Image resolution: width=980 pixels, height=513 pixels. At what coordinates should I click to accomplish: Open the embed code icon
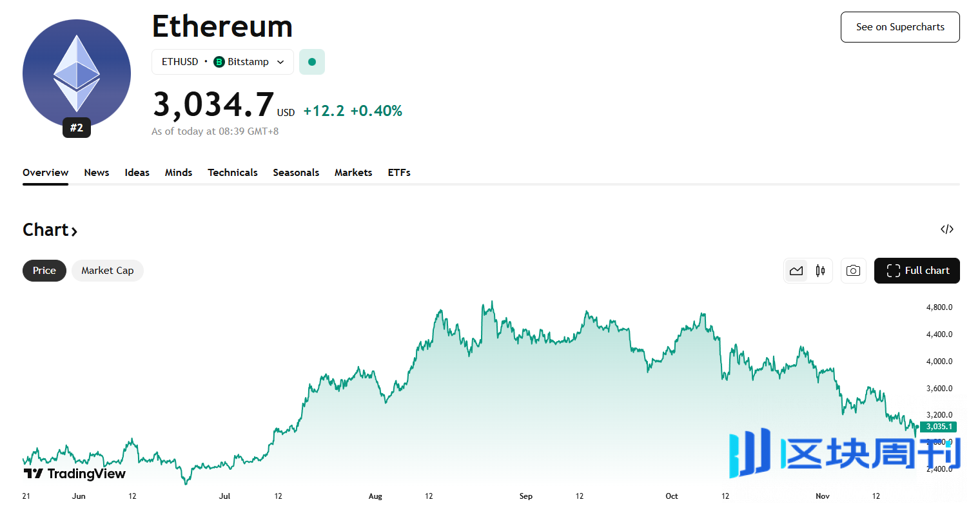tap(946, 229)
